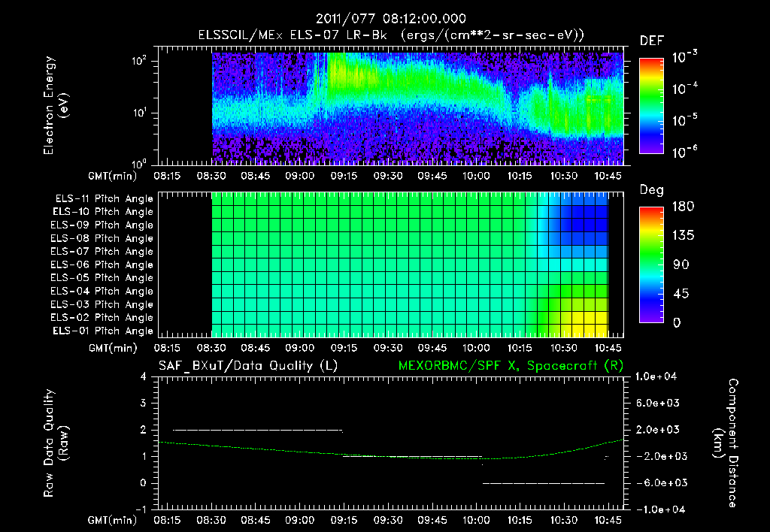The width and height of the screenshot is (770, 532).
Task: Click the 10⁰ tick on the energy axis
Action: click(139, 163)
